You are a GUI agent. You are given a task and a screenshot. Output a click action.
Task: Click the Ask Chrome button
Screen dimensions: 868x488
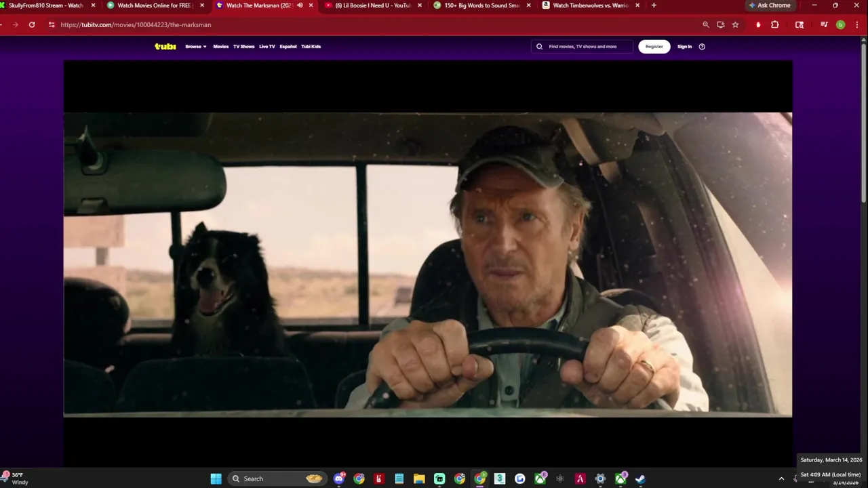click(770, 5)
